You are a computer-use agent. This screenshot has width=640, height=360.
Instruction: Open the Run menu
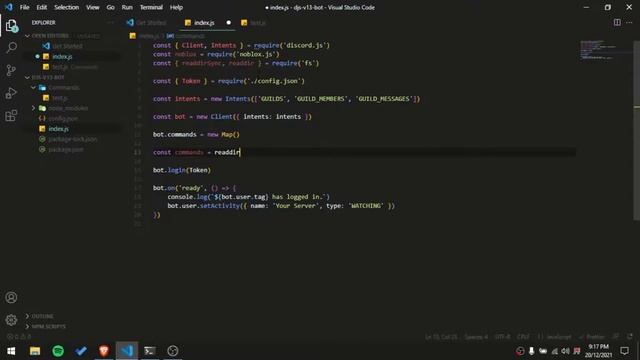[127, 7]
